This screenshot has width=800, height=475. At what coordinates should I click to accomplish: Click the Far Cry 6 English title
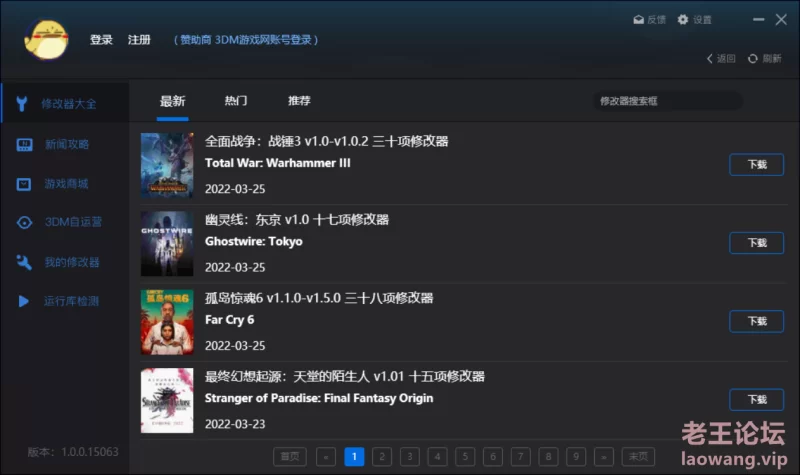[x=230, y=320]
